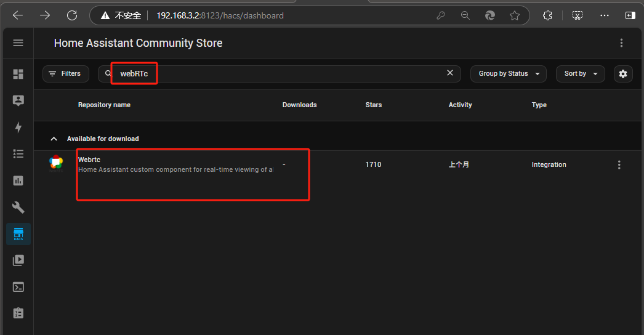Click the Filters button
Screen dimensions: 644x335
[65, 74]
